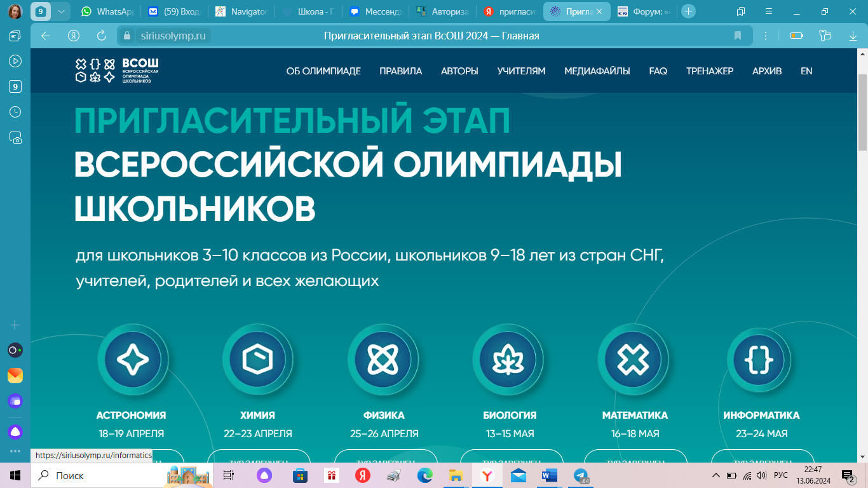
Task: Bookmark this page via bookmark icon
Action: pos(738,36)
